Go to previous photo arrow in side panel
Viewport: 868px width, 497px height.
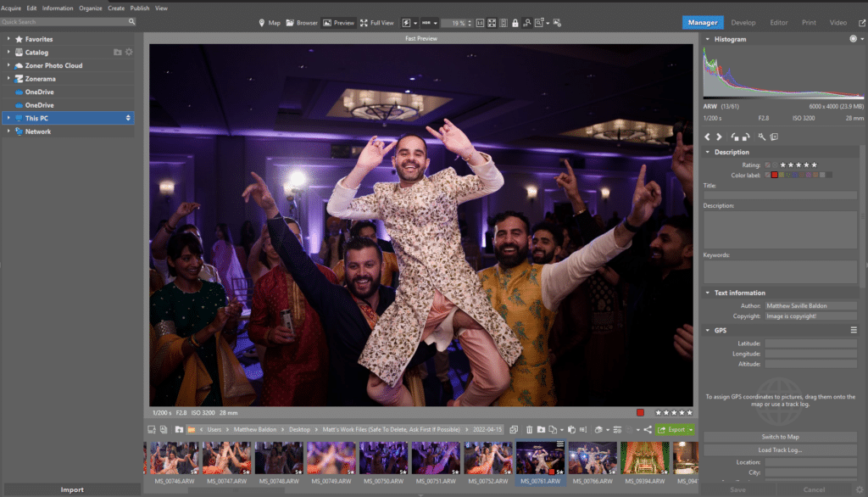[708, 137]
